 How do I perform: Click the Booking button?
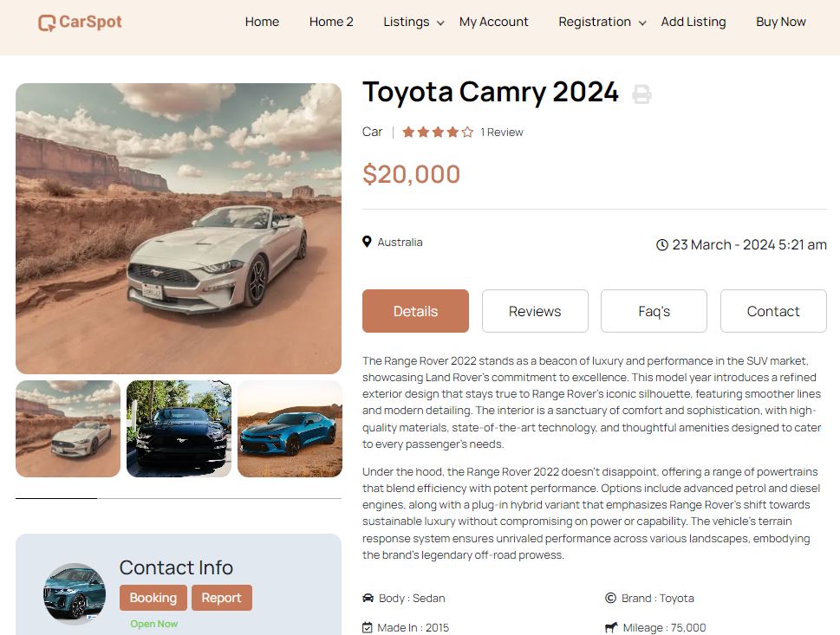[153, 598]
